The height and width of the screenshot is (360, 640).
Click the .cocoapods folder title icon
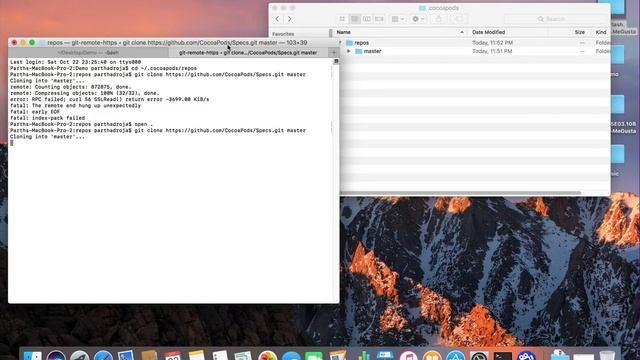pyautogui.click(x=422, y=8)
